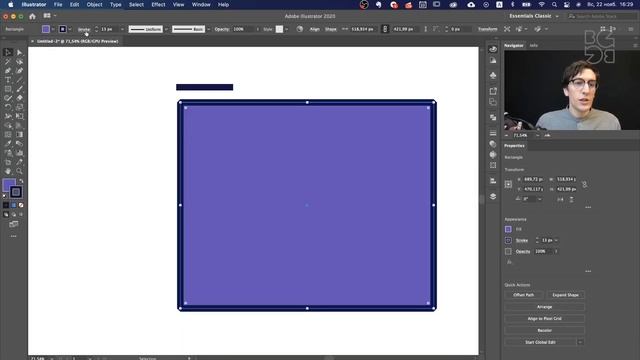
Task: Toggle Draw Normal mode
Action: tap(6, 214)
